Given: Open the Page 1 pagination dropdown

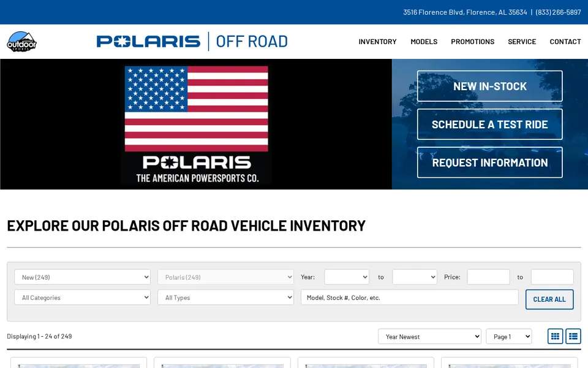Looking at the screenshot, I should click(x=509, y=337).
